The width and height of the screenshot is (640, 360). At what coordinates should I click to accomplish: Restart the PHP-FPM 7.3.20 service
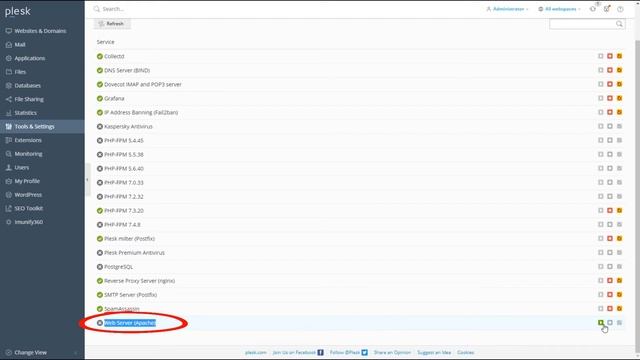click(619, 211)
